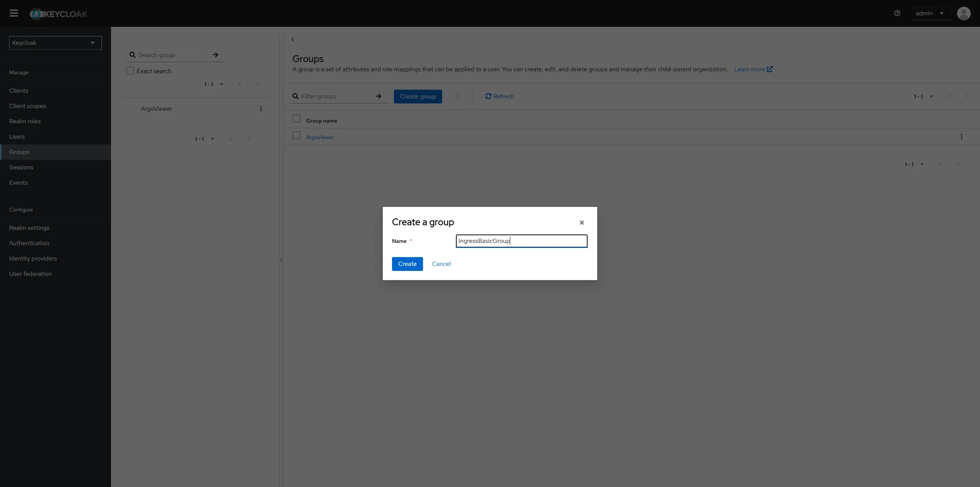Toggle the Exact search checkbox

coord(130,71)
